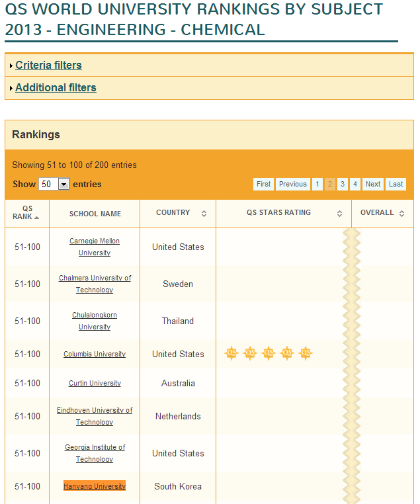The height and width of the screenshot is (504, 420).
Task: Sort by the QS Rank column arrow
Action: coord(36,217)
